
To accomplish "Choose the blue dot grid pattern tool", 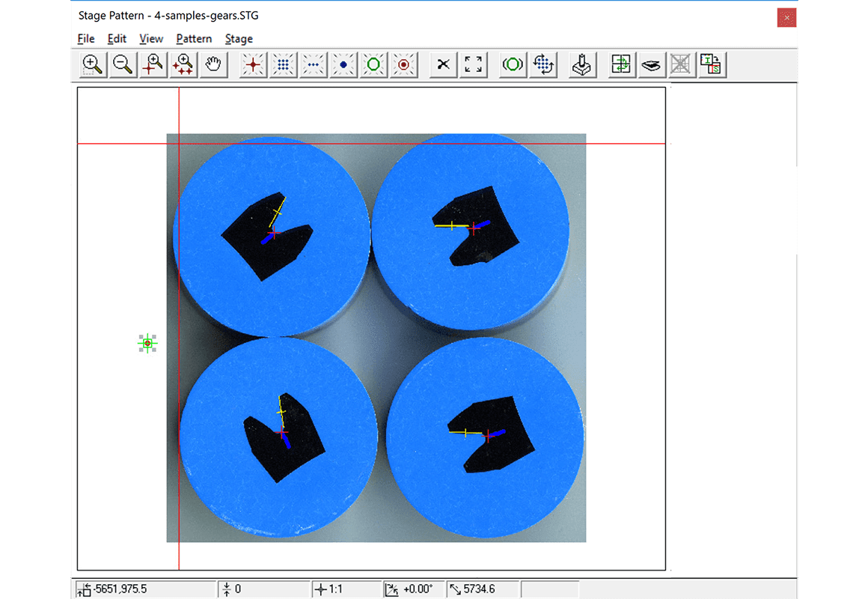I will [283, 65].
